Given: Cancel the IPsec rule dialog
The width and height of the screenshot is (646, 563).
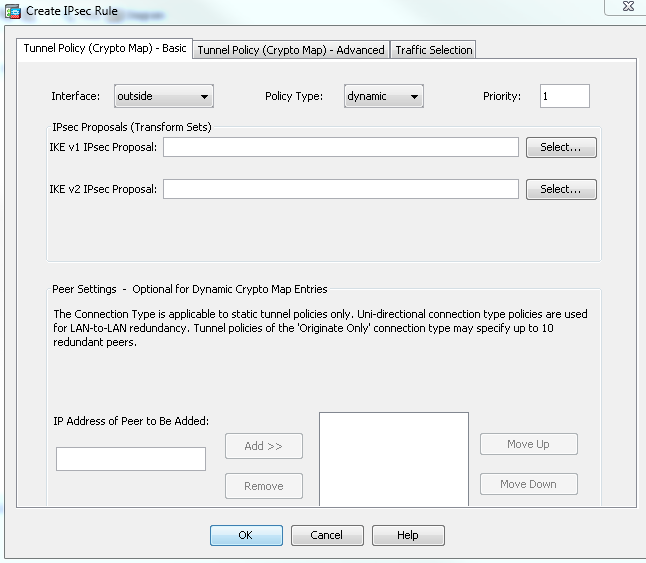Looking at the screenshot, I should point(327,535).
